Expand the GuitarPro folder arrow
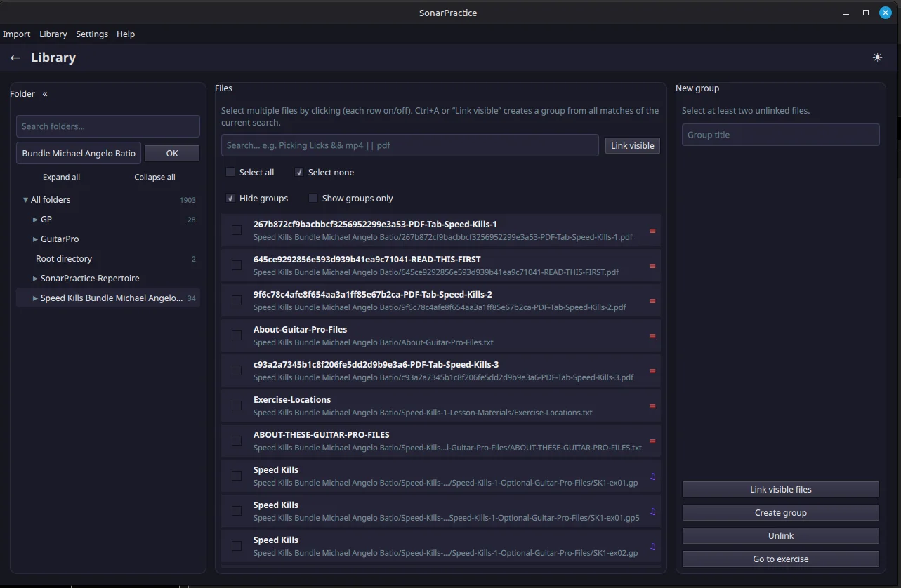The width and height of the screenshot is (901, 588). point(36,239)
